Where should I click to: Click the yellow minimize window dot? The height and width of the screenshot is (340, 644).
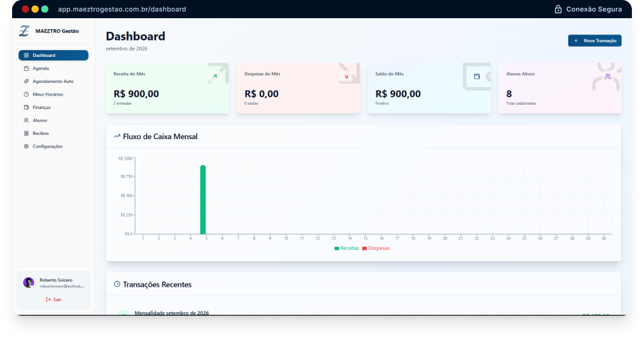pyautogui.click(x=35, y=9)
